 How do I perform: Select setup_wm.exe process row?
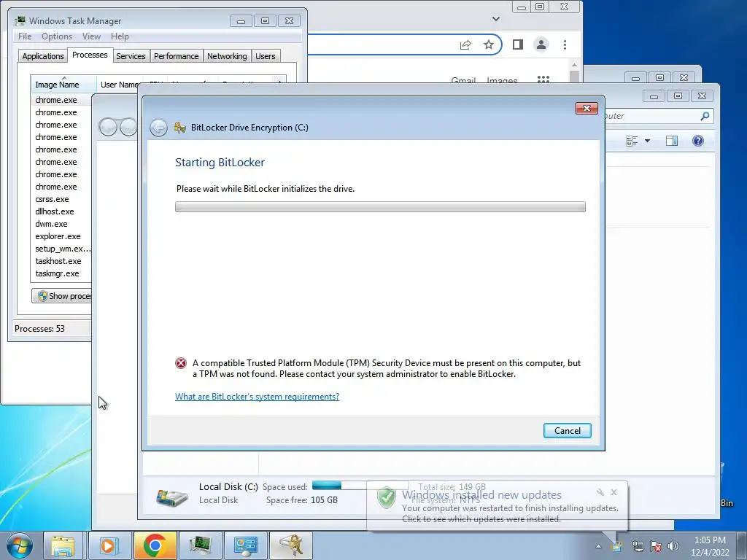click(62, 249)
